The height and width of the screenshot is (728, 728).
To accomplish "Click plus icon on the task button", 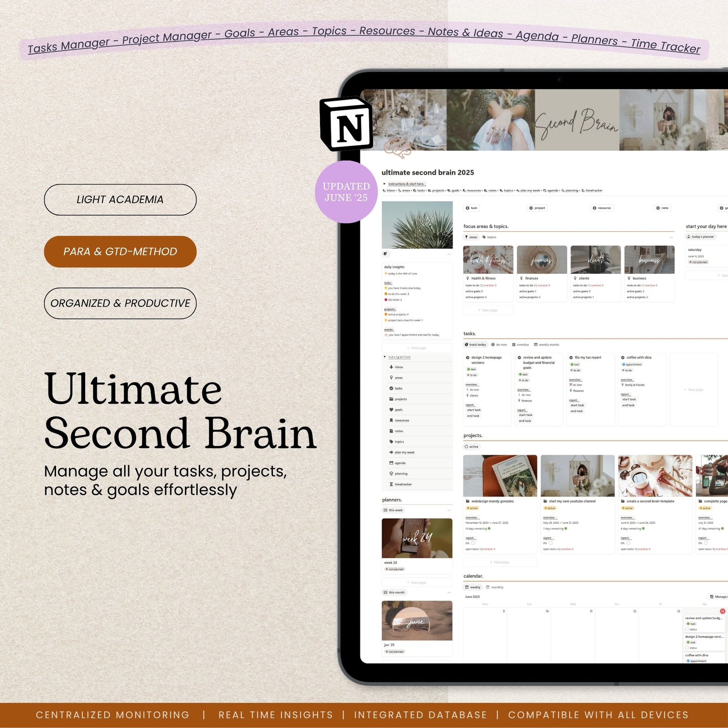I will point(468,208).
